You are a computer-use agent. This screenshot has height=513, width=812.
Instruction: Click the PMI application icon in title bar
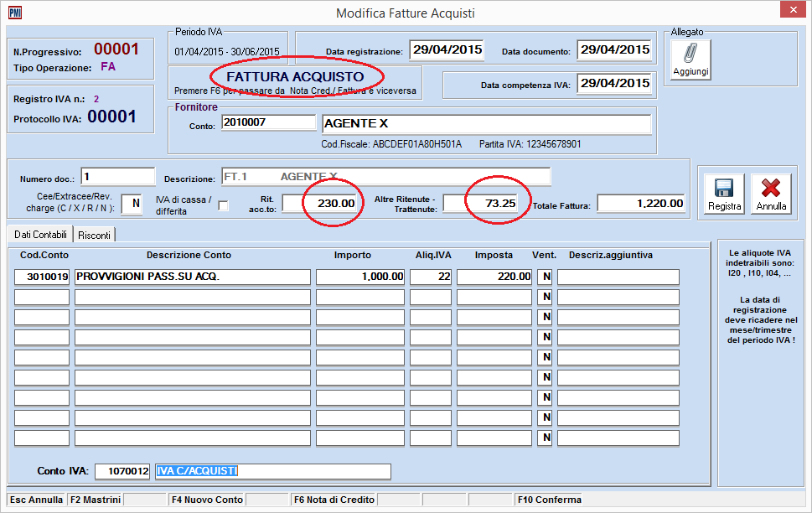click(15, 13)
